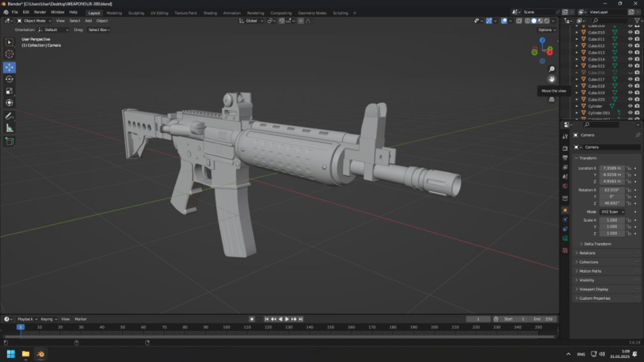Viewport: 644px width, 362px height.
Task: Click the Location X value field
Action: click(611, 168)
